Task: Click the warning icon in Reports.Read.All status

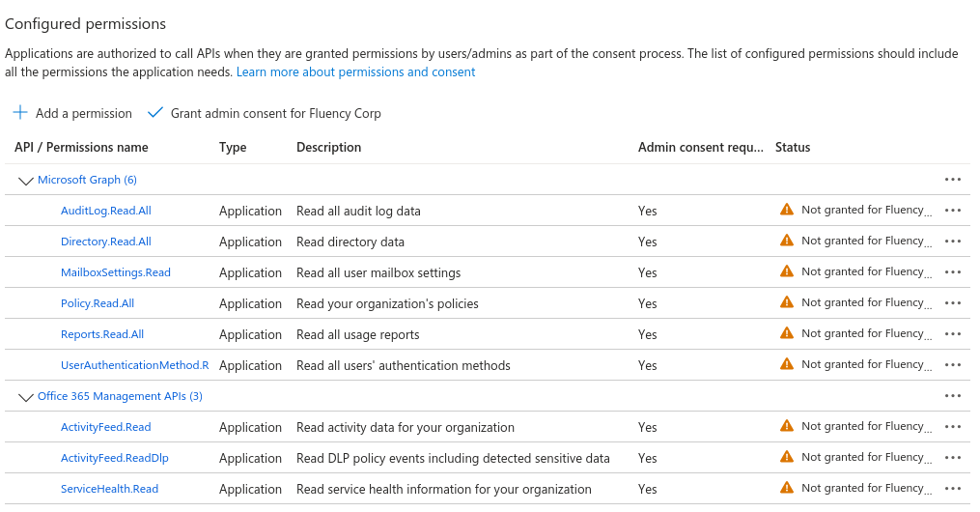Action: [x=787, y=333]
